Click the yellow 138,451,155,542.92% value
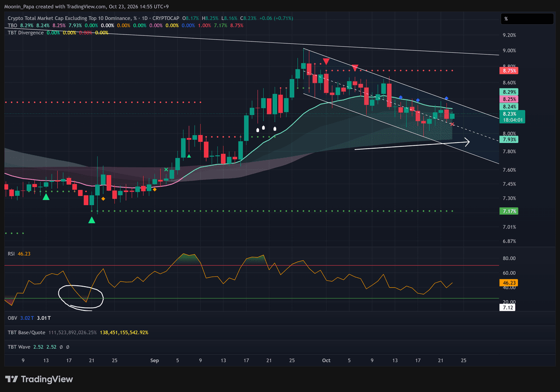Screen dimensions: 560x392 pyautogui.click(x=124, y=332)
